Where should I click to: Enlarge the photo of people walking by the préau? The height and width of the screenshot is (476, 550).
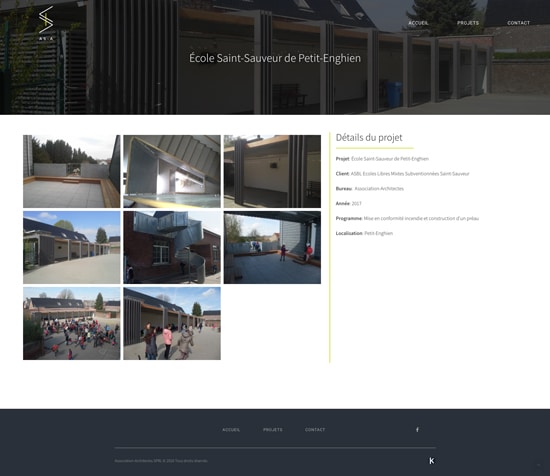point(172,323)
